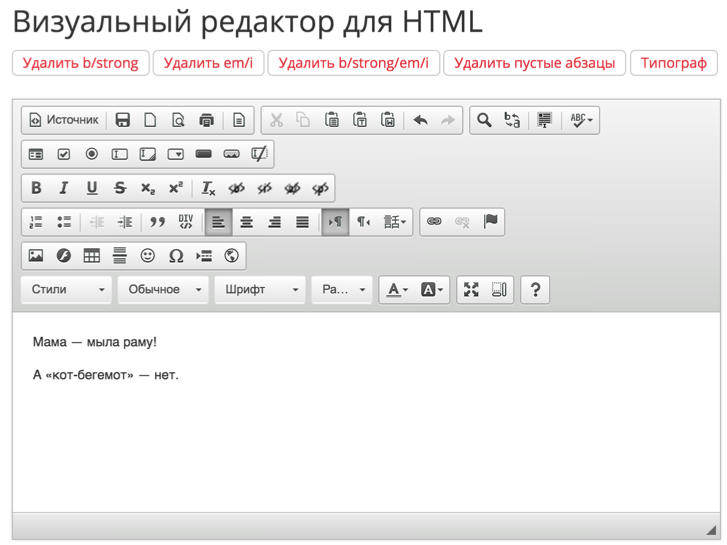Insert a textarea field
This screenshot has width=727, height=545.
tap(147, 154)
